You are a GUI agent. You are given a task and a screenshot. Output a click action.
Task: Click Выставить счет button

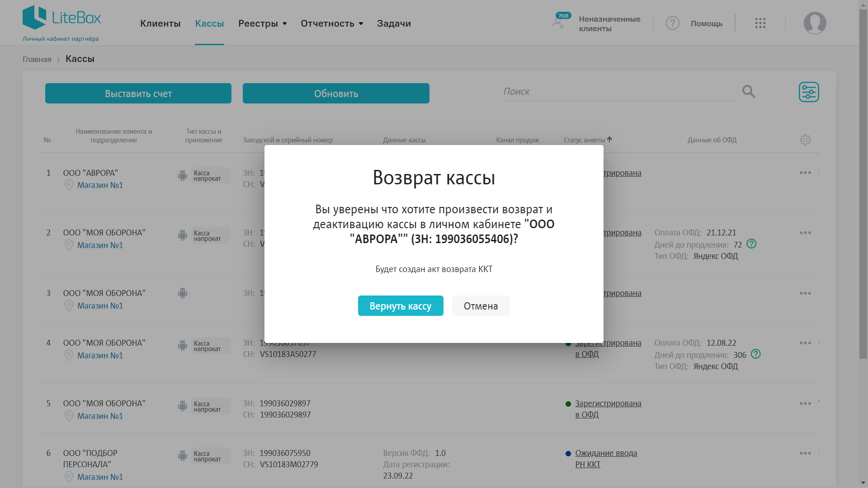click(x=138, y=94)
